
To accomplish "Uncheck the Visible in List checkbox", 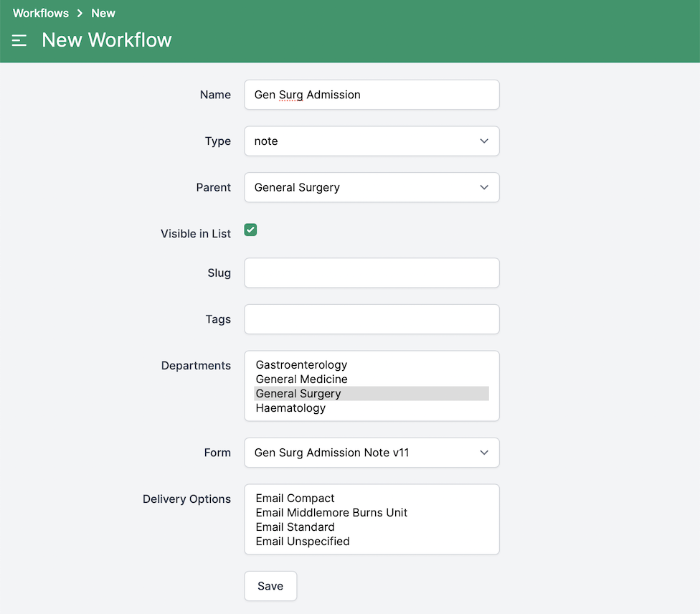I will [x=250, y=230].
